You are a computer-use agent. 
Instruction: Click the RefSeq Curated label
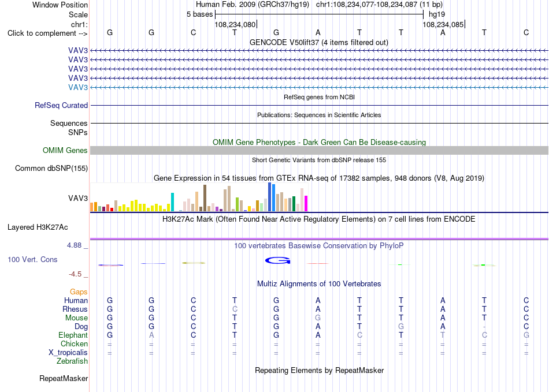61,105
